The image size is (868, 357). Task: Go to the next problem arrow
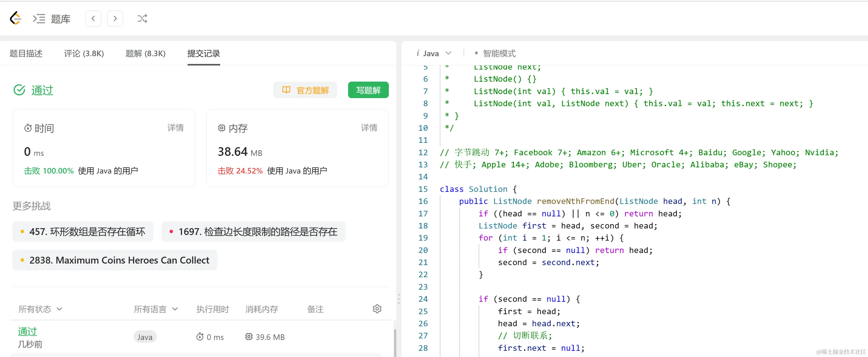pyautogui.click(x=115, y=18)
